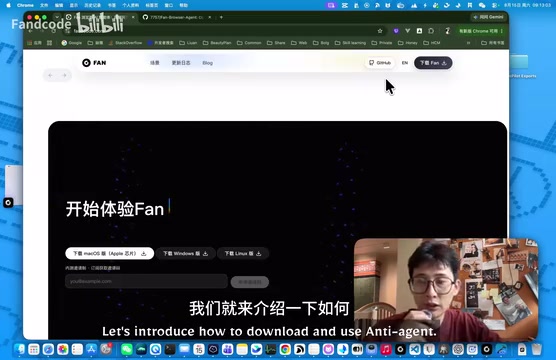Image resolution: width=556 pixels, height=360 pixels.
Task: Download the Linux version
Action: 243,253
